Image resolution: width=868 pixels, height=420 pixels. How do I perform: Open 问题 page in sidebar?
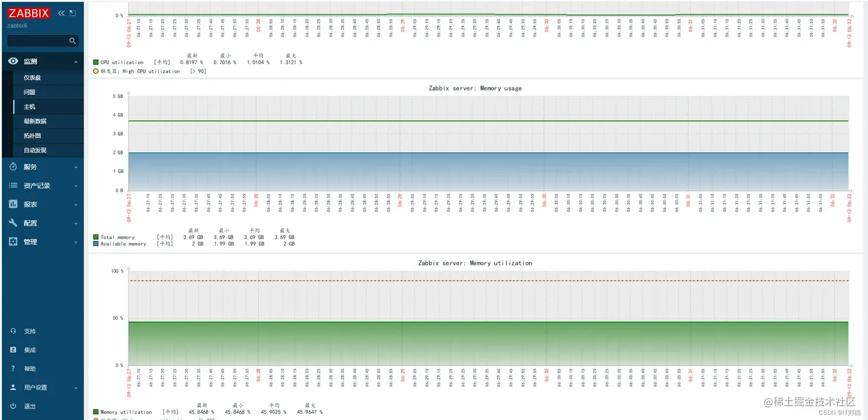click(x=29, y=92)
